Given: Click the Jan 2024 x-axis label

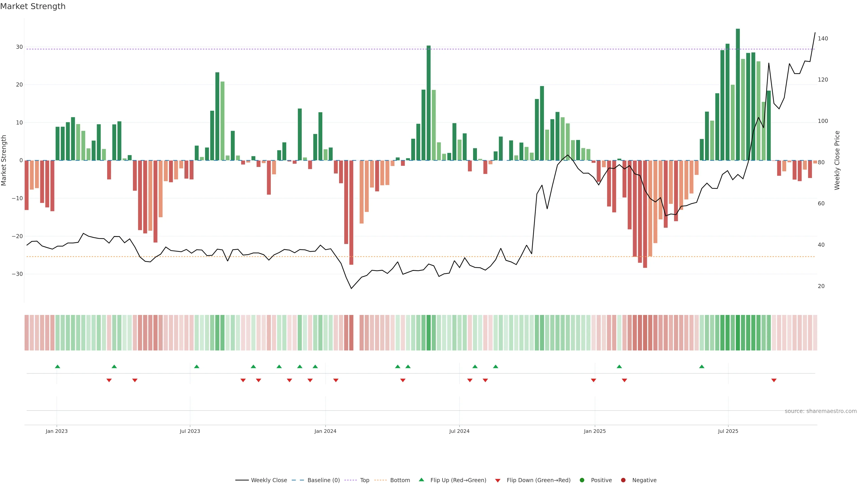Looking at the screenshot, I should (325, 431).
